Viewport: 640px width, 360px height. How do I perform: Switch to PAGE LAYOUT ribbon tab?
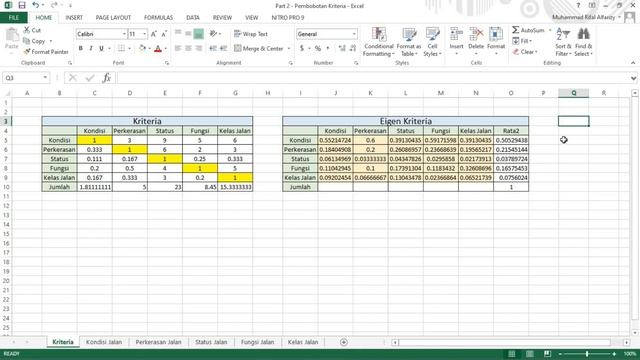click(x=113, y=18)
